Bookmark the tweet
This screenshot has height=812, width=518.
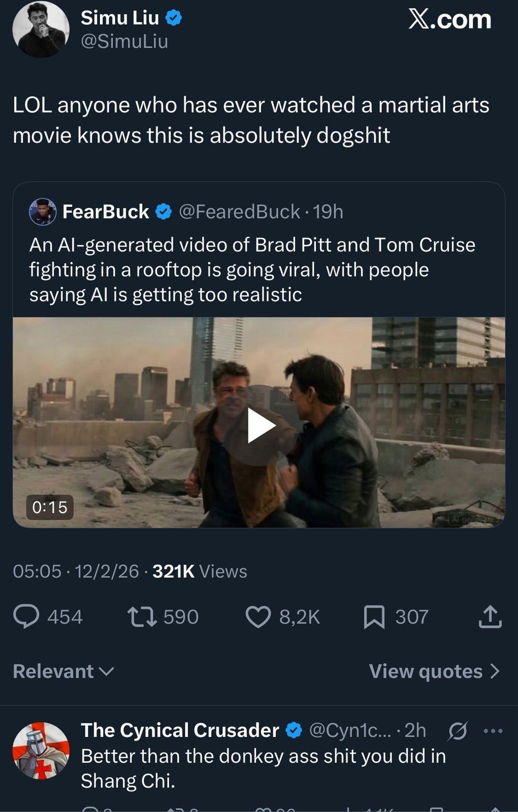[374, 617]
